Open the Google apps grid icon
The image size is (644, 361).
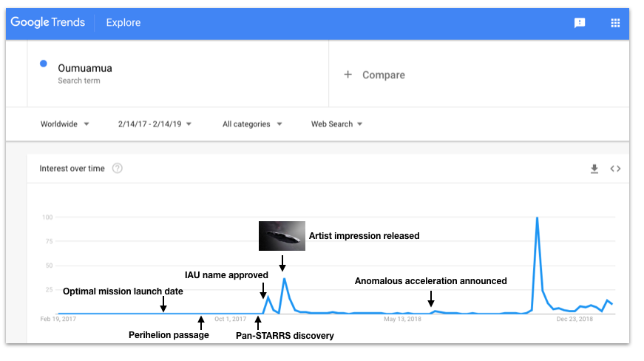615,23
